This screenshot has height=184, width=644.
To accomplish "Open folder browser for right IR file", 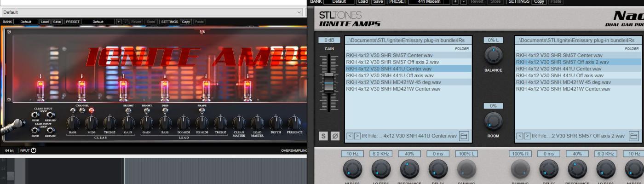I will tap(634, 136).
